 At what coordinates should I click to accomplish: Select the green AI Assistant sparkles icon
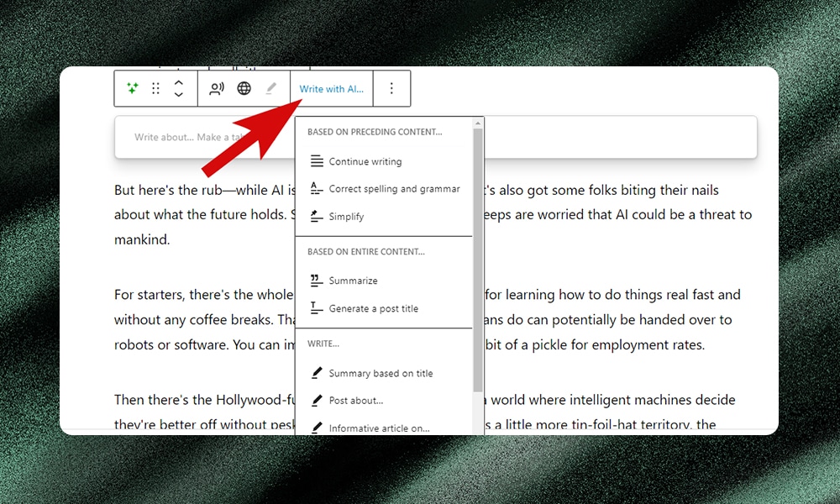click(x=132, y=88)
